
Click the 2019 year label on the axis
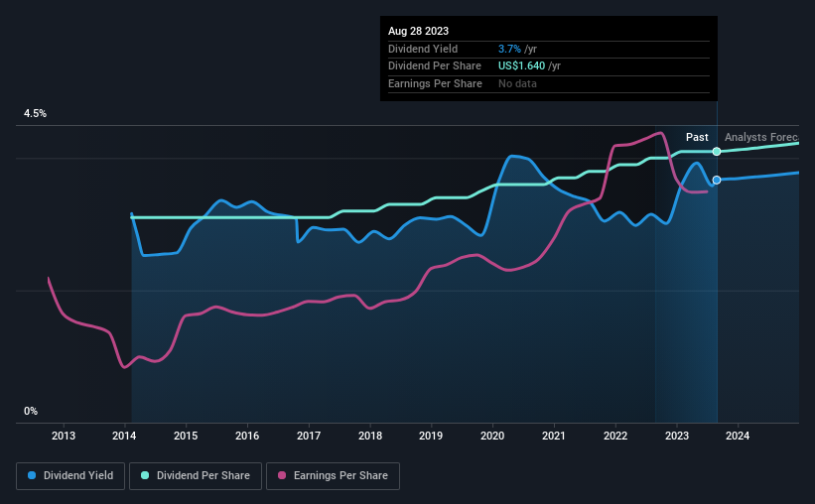coord(431,436)
